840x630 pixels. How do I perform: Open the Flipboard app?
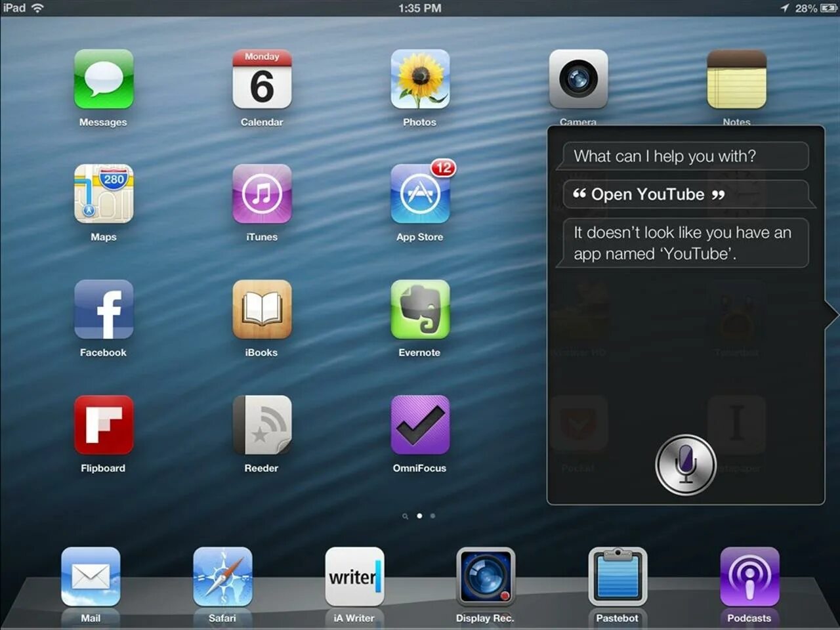tap(104, 425)
